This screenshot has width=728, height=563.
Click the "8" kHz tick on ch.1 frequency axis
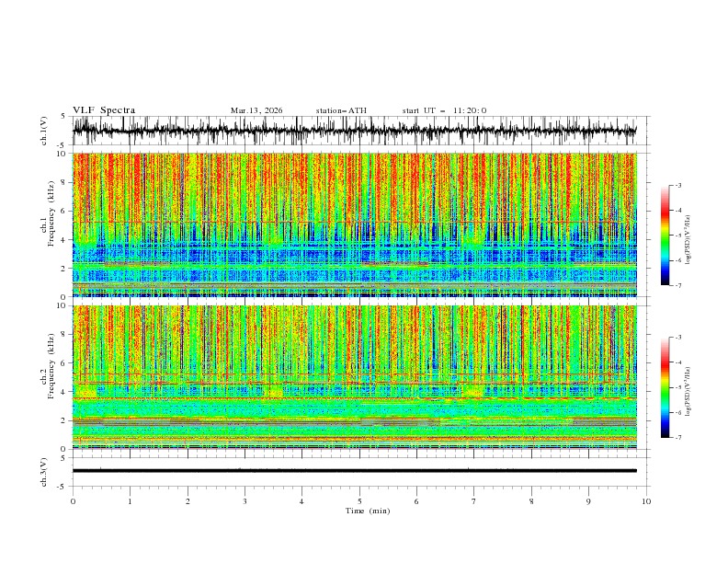[64, 182]
